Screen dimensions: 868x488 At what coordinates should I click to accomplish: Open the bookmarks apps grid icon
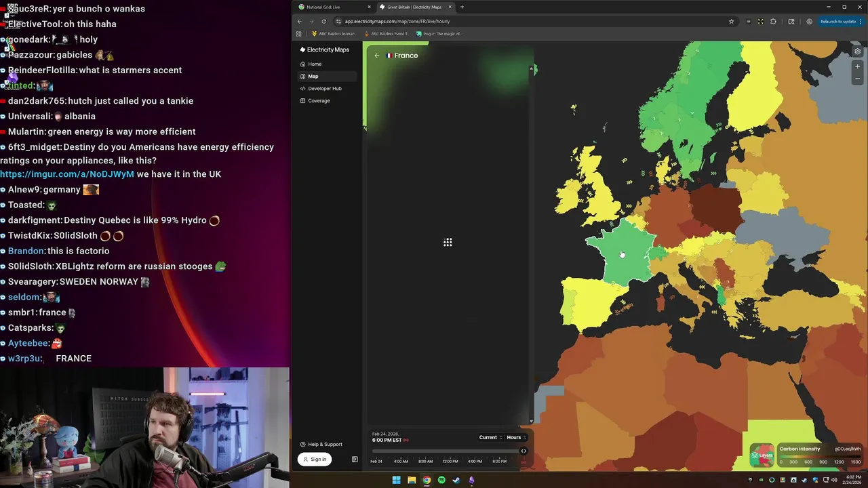click(x=299, y=33)
